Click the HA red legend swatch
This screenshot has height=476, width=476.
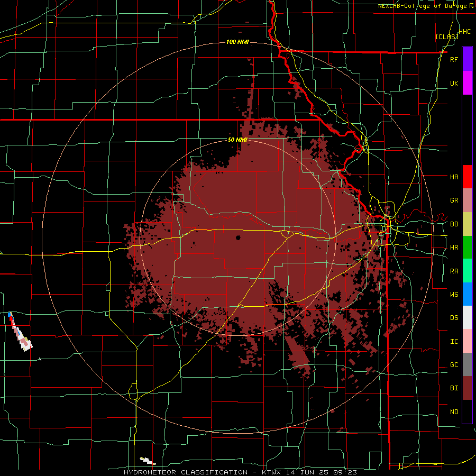(x=467, y=177)
